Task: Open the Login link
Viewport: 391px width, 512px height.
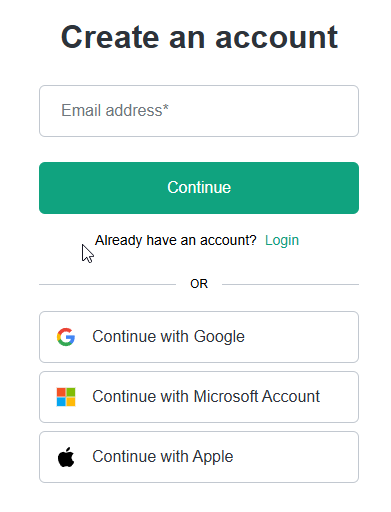Action: point(282,240)
